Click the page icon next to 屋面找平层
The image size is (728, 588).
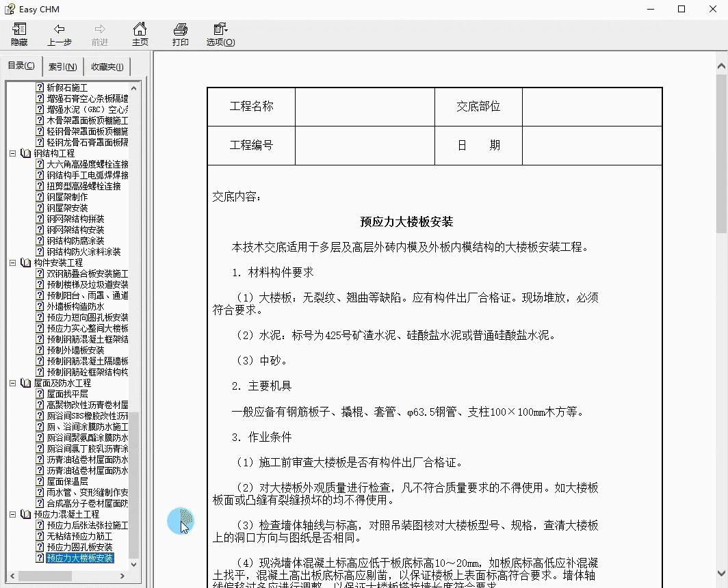(x=40, y=394)
